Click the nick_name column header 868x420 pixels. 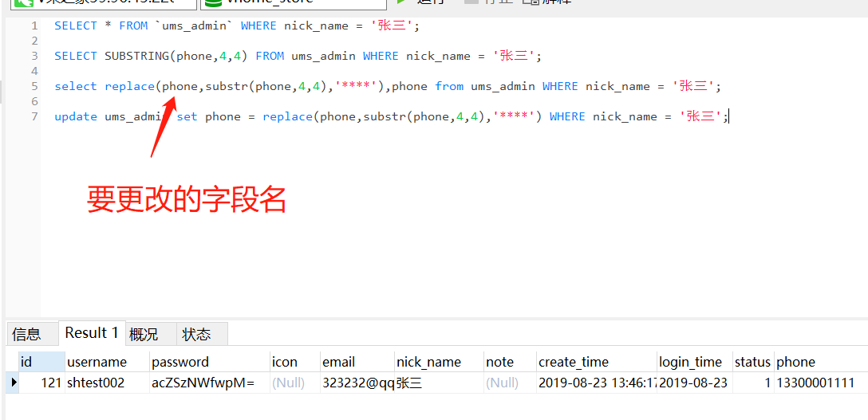click(439, 362)
